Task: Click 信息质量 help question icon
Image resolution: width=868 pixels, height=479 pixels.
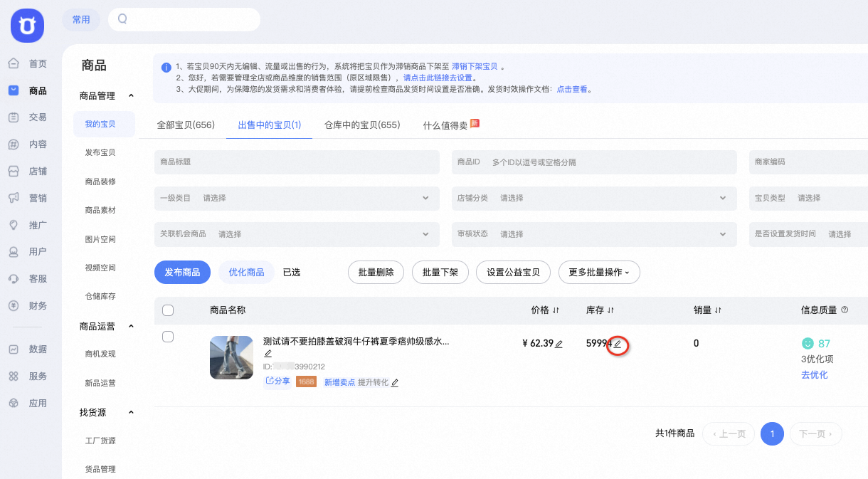Action: (x=845, y=310)
